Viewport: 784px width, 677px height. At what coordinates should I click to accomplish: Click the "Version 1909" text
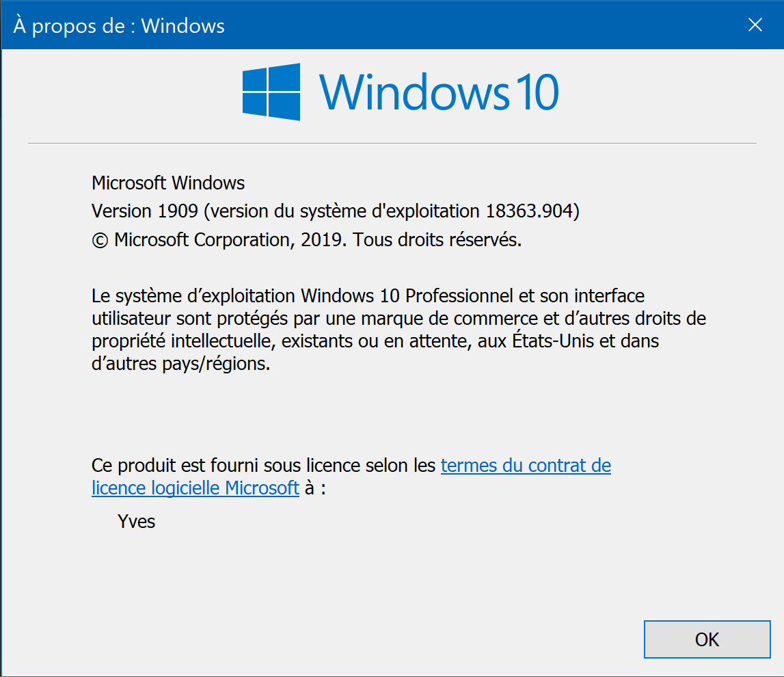point(145,211)
